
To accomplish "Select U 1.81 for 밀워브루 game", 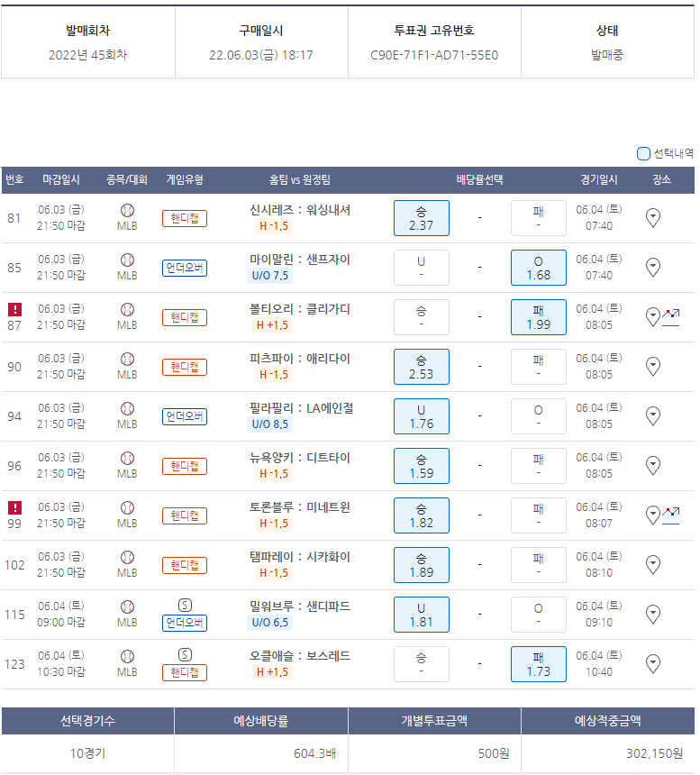I will coord(422,615).
